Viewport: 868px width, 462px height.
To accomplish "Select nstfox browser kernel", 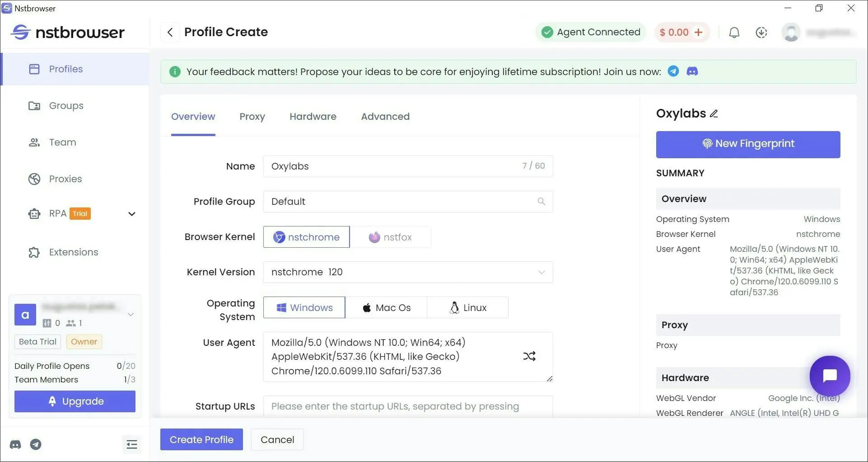I will click(390, 237).
